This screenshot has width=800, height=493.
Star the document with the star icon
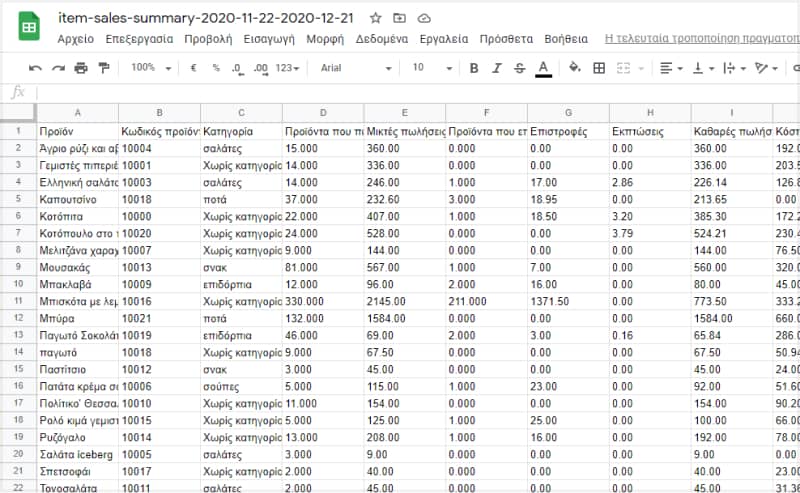click(376, 18)
